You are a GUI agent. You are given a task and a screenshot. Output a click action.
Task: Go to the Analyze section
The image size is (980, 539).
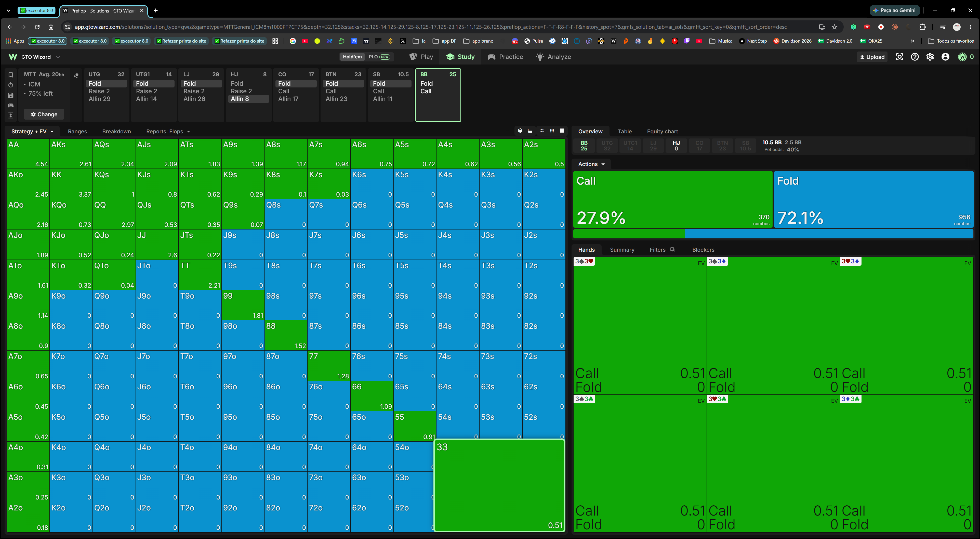[553, 57]
